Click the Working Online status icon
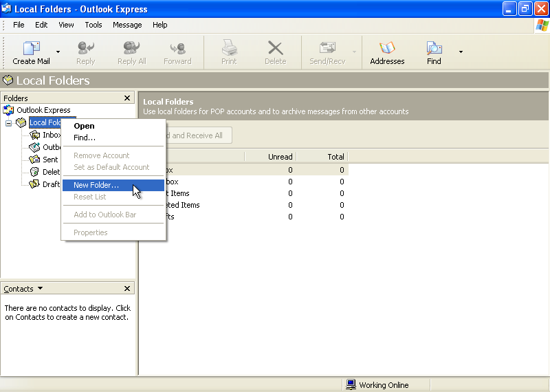550x392 pixels. click(351, 384)
